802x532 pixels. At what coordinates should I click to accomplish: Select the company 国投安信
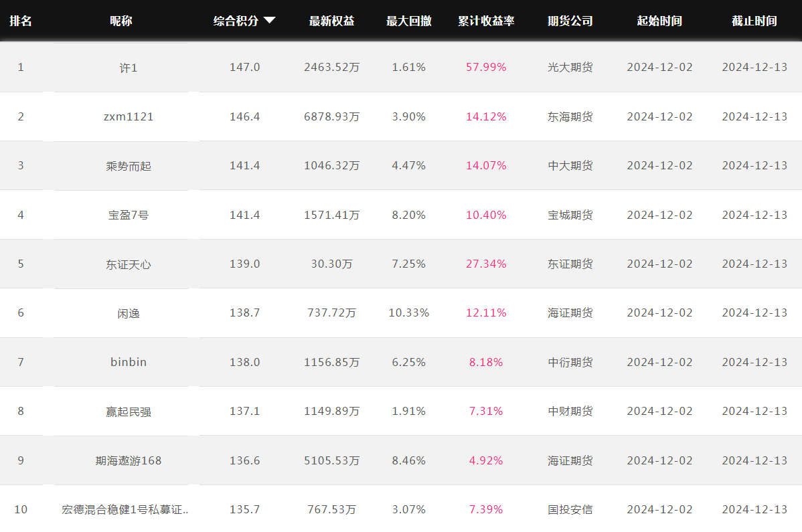(570, 509)
